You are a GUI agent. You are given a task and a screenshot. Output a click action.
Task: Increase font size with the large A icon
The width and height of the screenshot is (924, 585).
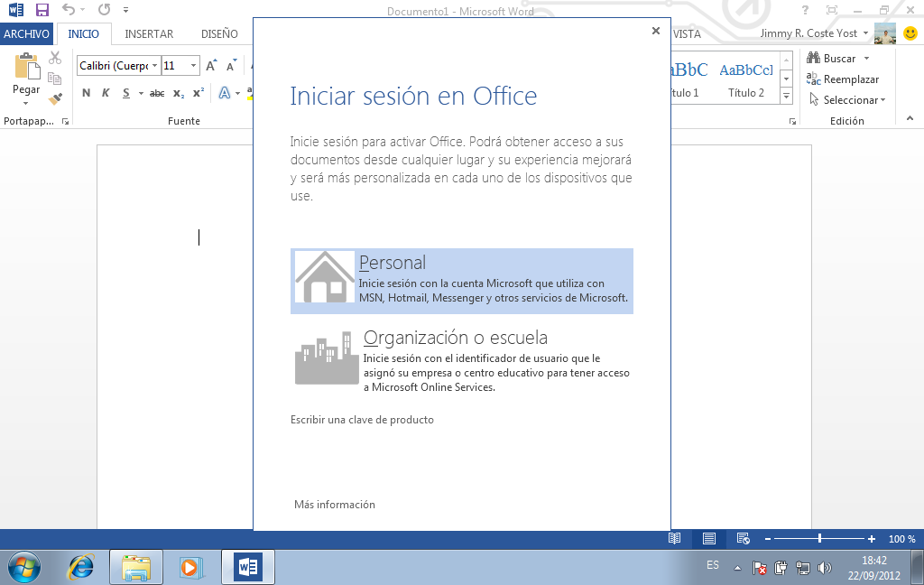tap(211, 66)
